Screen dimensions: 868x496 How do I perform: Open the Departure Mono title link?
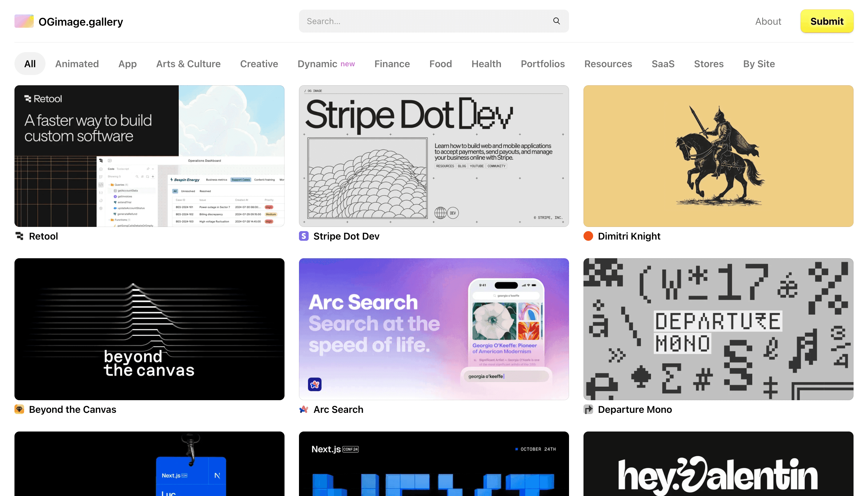pos(635,409)
